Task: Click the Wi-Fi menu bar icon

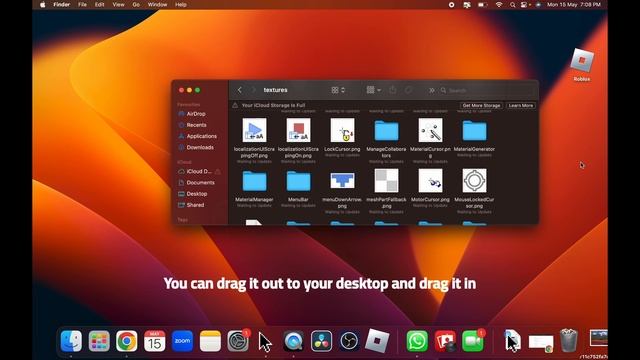Action: point(499,5)
